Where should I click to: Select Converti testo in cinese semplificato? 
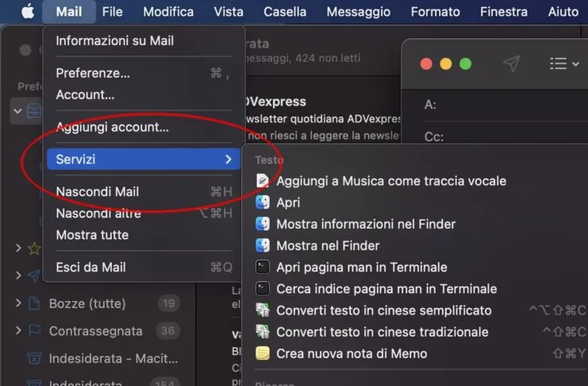pyautogui.click(x=383, y=311)
